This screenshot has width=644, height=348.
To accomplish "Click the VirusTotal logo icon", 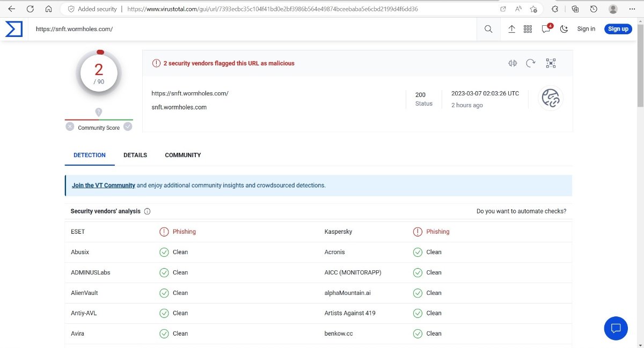I will tap(14, 29).
